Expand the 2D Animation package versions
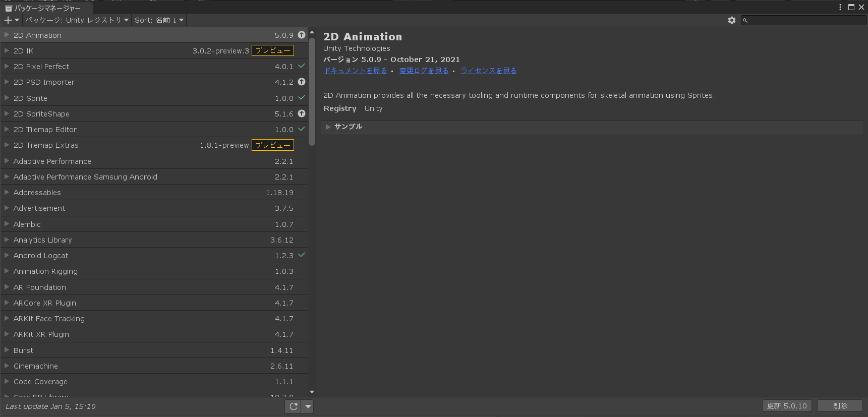Screen dimensions: 868x417 coord(7,35)
